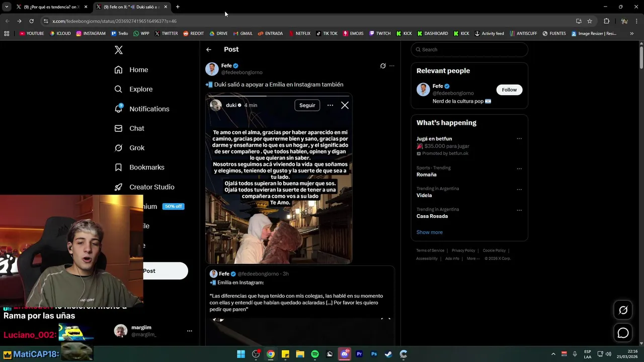Open Discord from taskbar

coord(345,354)
